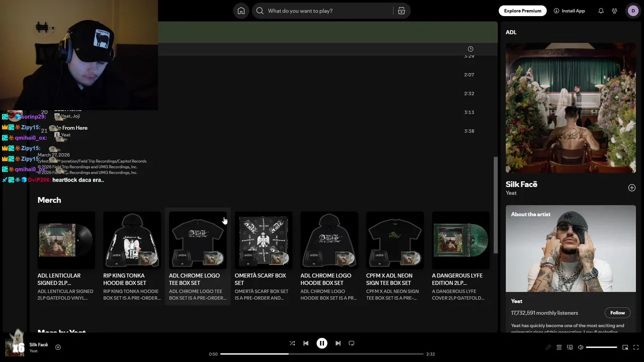The width and height of the screenshot is (644, 362).
Task: Open now-playing cover art thumbnail
Action: (x=15, y=347)
